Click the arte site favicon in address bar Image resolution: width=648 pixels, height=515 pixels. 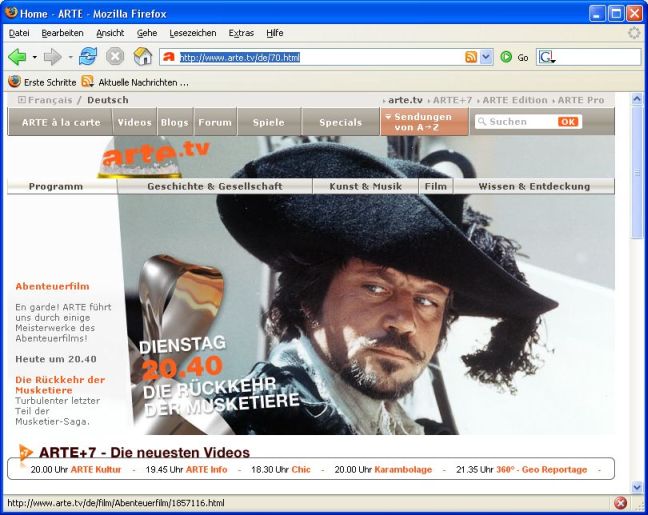(169, 57)
